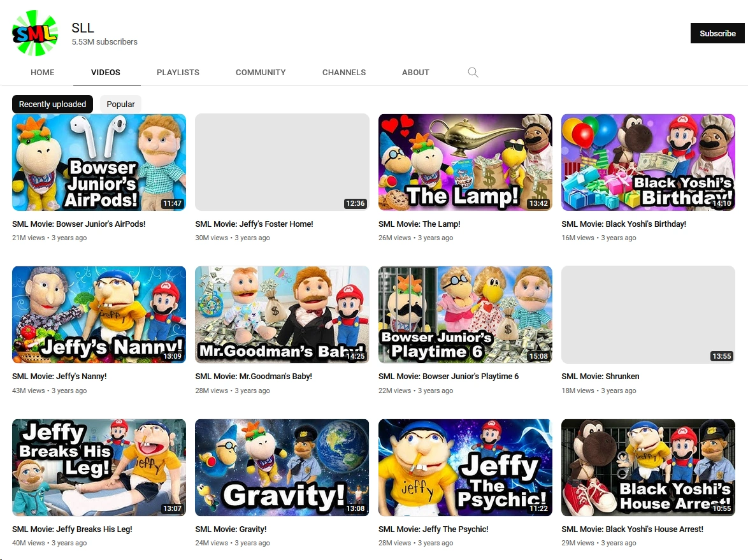The image size is (748, 560).
Task: Click title SML Movie: Bowser Junior's Playtime 6
Action: pyautogui.click(x=449, y=377)
